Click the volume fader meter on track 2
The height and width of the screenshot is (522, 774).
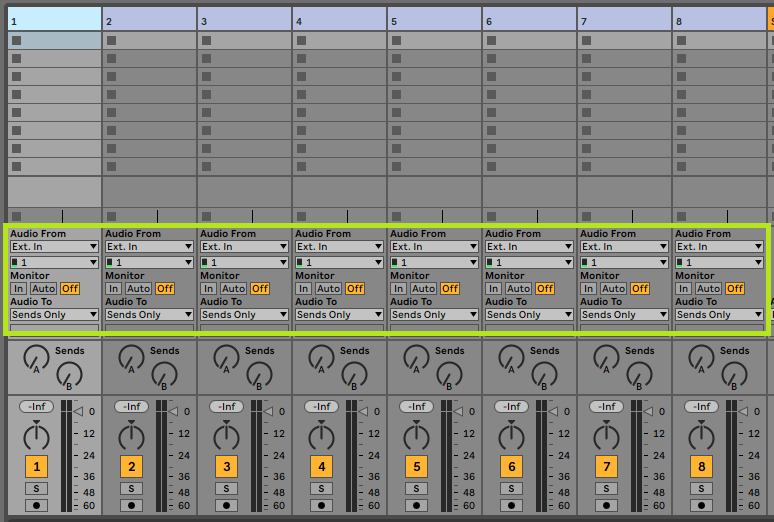point(163,455)
